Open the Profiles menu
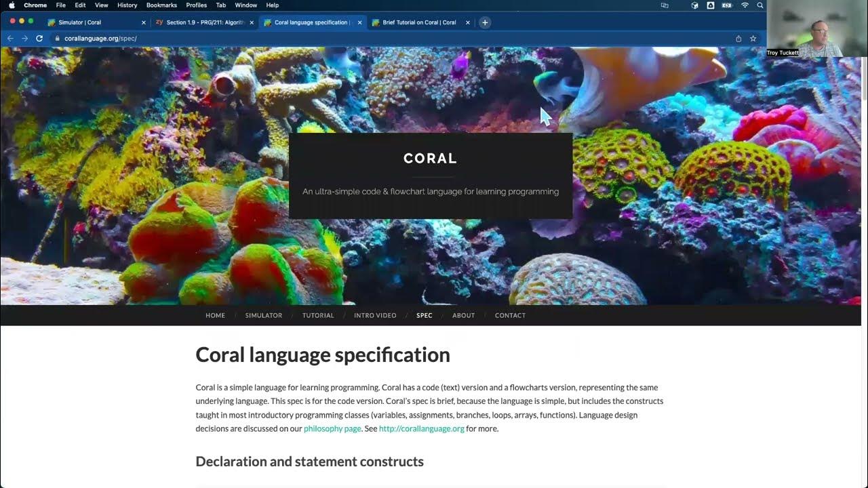Viewport: 868px width, 488px height. pos(197,5)
